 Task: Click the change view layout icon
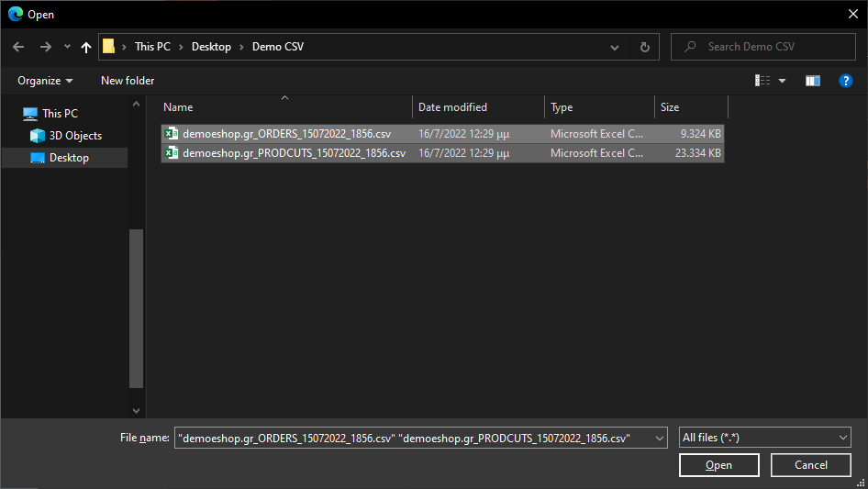pyautogui.click(x=762, y=81)
